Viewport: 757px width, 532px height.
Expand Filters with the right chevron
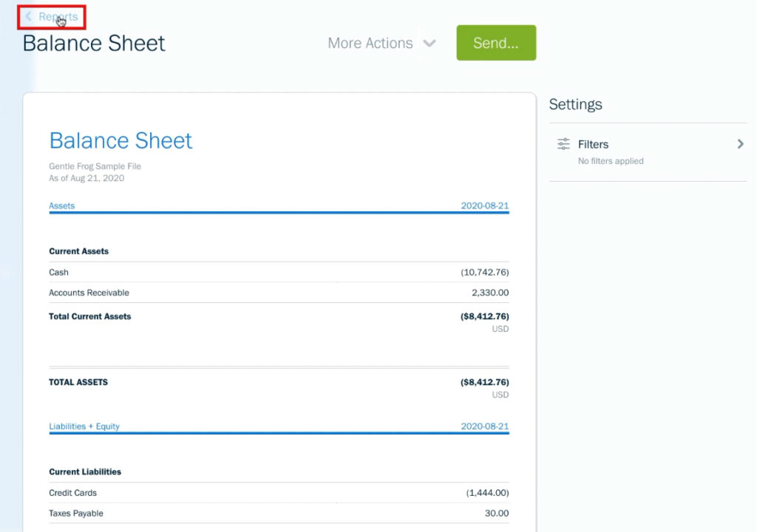click(x=740, y=144)
